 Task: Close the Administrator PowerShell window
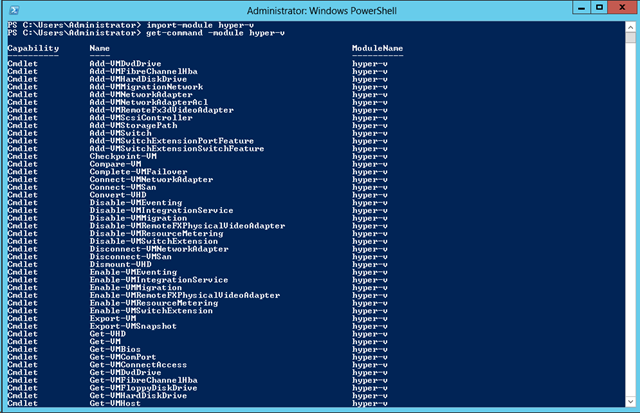click(x=622, y=7)
